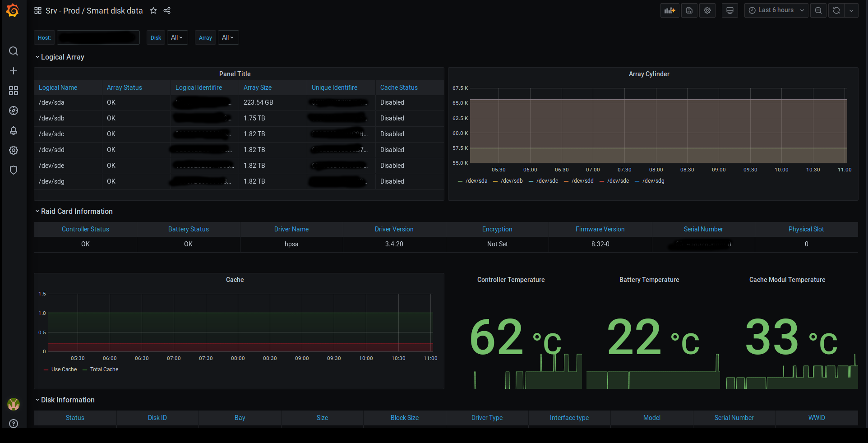Viewport: 868px width, 443px height.
Task: Click the Host variable input field
Action: (98, 37)
